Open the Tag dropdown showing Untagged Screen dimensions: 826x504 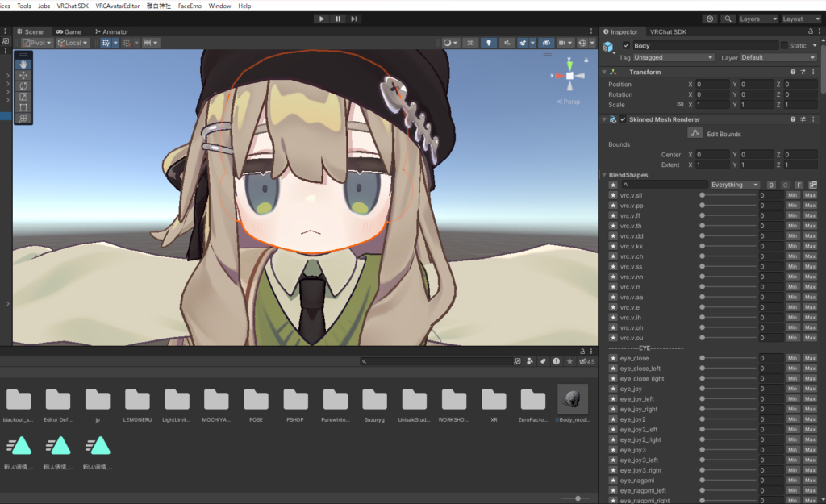(x=674, y=58)
